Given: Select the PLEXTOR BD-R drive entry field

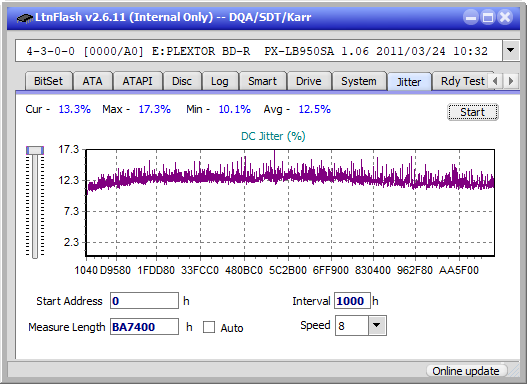Looking at the screenshot, I should [x=259, y=51].
